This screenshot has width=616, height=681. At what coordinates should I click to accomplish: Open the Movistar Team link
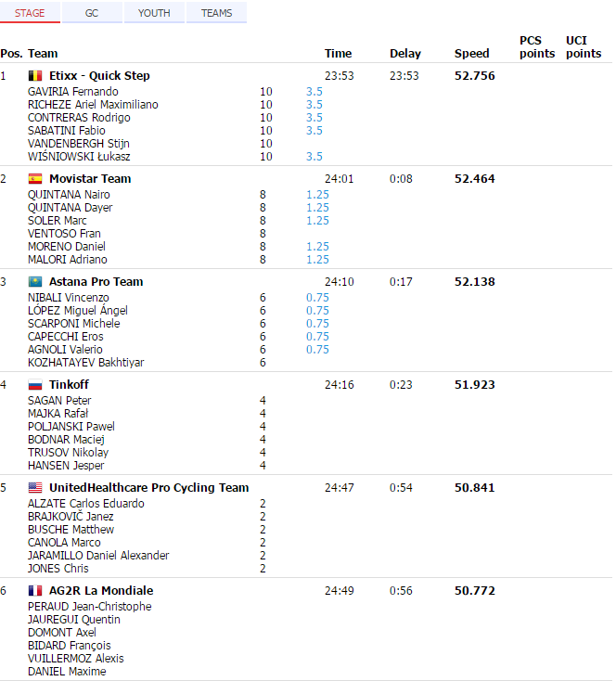[x=90, y=179]
